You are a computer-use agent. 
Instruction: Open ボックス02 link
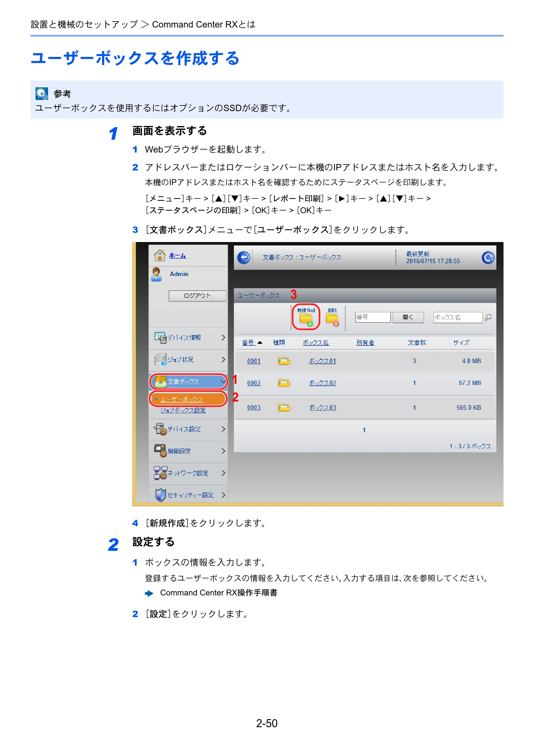click(x=323, y=383)
